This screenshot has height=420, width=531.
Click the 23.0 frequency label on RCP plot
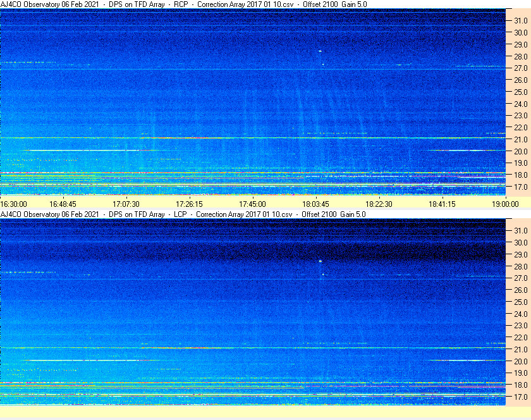point(521,116)
